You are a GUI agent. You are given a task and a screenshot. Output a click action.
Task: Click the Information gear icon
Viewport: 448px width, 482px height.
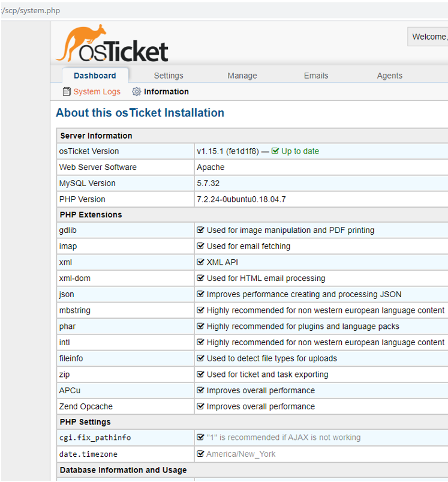click(137, 92)
